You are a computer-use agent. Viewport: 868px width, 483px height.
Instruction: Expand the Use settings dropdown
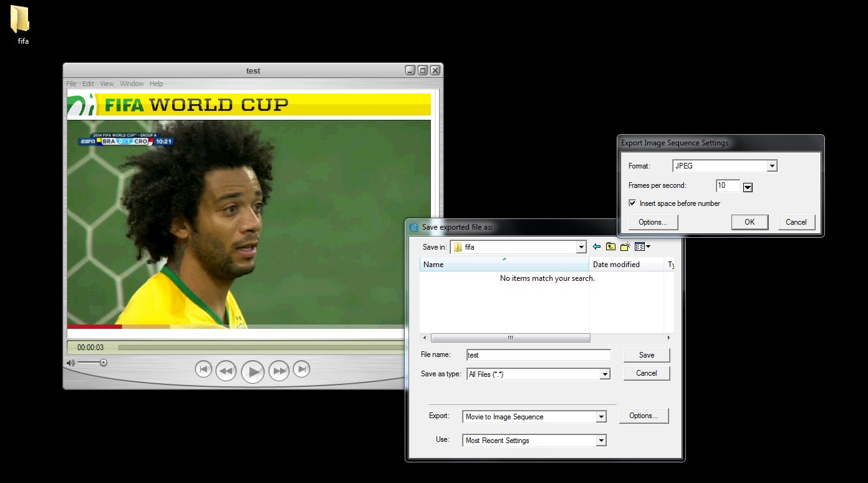601,441
